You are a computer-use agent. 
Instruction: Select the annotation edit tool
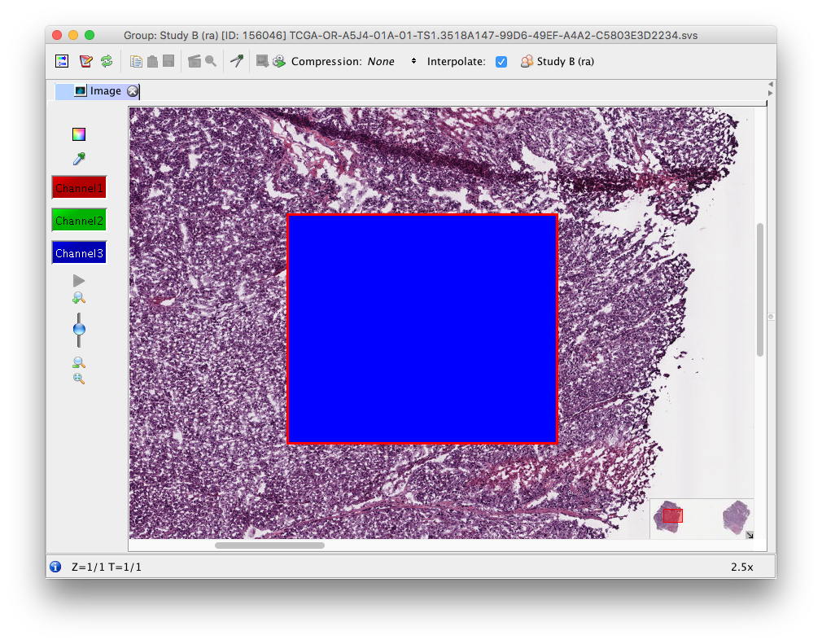coord(85,60)
